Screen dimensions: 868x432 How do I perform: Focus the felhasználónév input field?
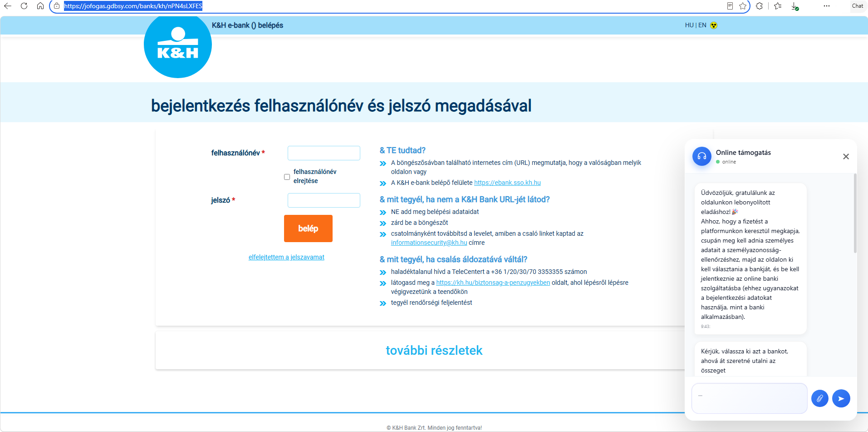pyautogui.click(x=324, y=153)
